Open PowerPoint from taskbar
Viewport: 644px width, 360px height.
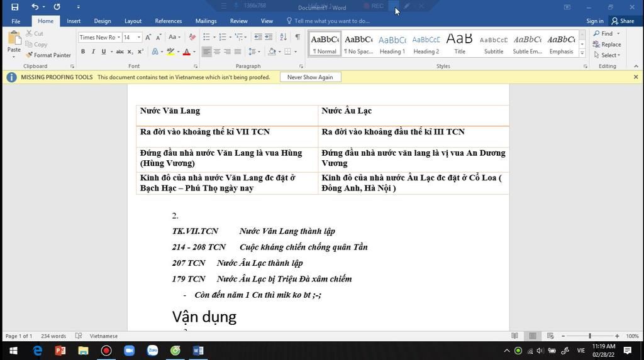(60, 351)
